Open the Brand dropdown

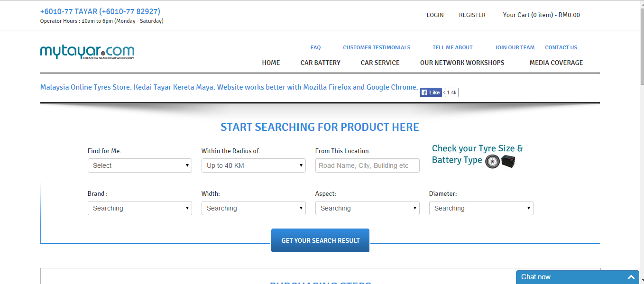140,208
